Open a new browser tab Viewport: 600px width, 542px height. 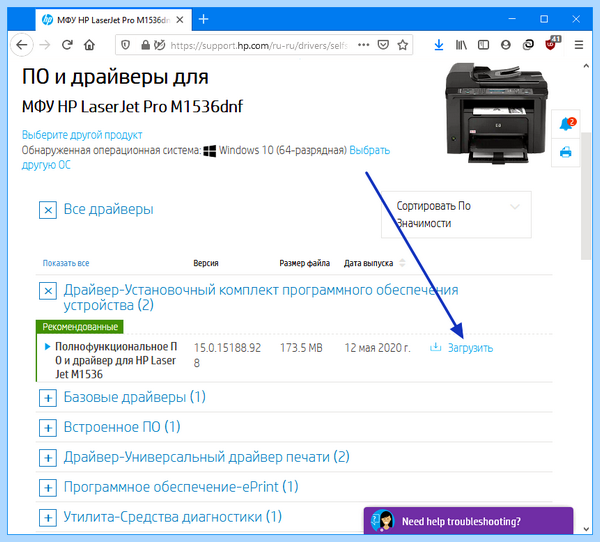point(204,19)
